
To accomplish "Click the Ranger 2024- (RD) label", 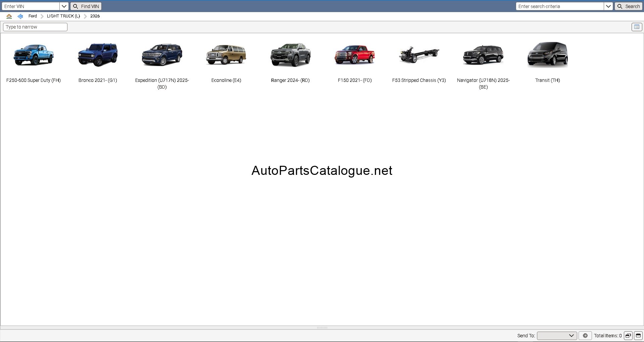I will [x=290, y=80].
